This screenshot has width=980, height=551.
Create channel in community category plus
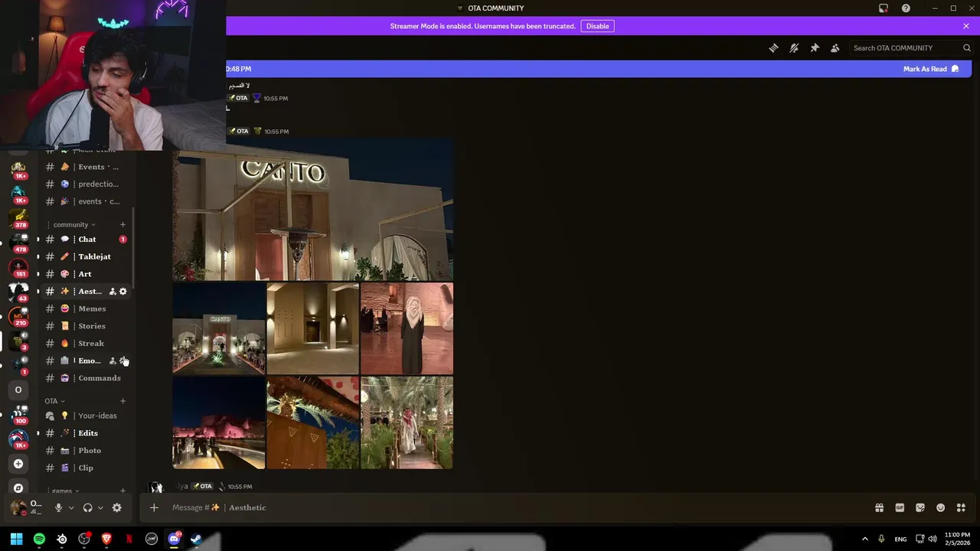point(122,224)
